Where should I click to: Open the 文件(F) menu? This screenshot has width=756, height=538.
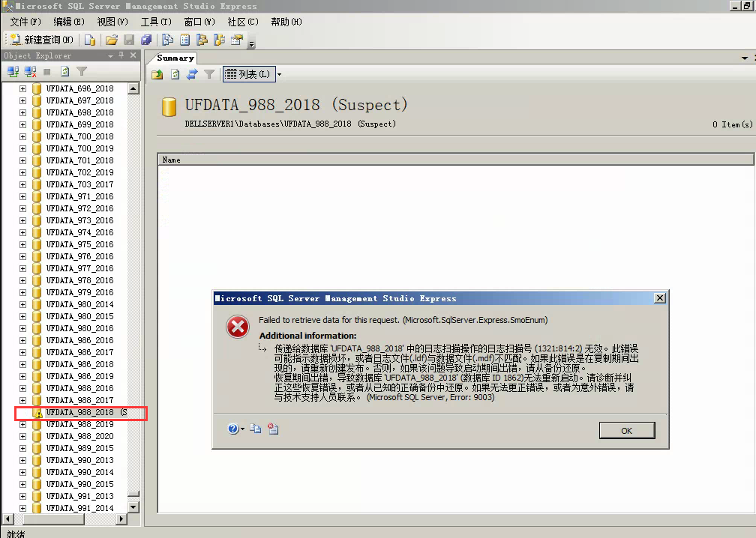tap(25, 22)
